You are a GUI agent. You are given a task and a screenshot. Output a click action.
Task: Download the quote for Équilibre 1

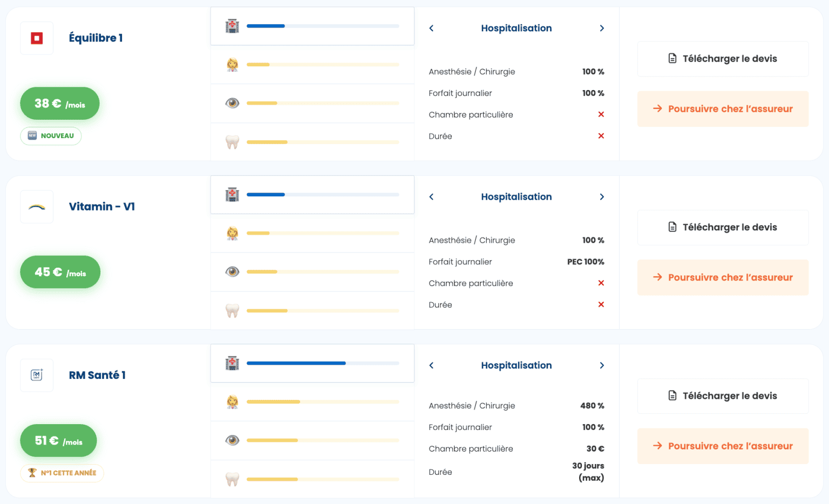pos(723,58)
